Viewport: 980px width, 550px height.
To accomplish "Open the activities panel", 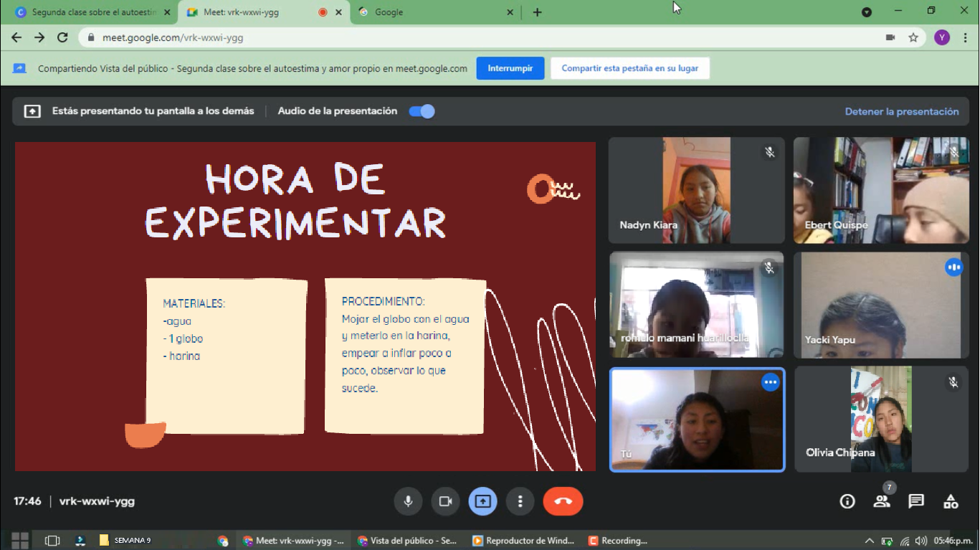I will (x=951, y=501).
